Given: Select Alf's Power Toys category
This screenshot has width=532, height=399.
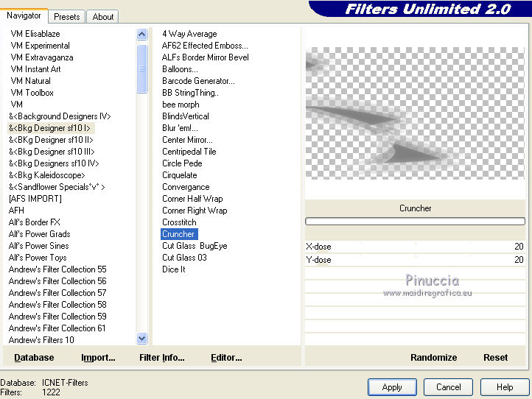Looking at the screenshot, I should pos(38,258).
